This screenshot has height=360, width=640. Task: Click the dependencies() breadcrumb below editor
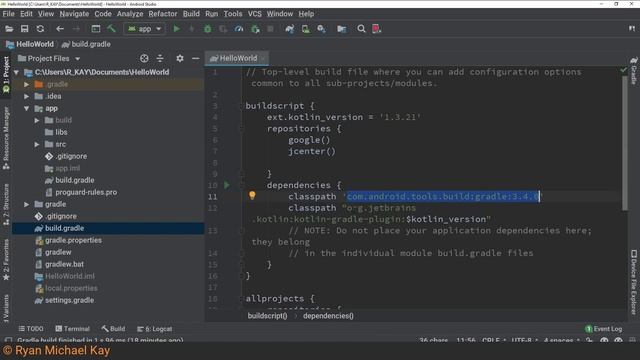(328, 316)
